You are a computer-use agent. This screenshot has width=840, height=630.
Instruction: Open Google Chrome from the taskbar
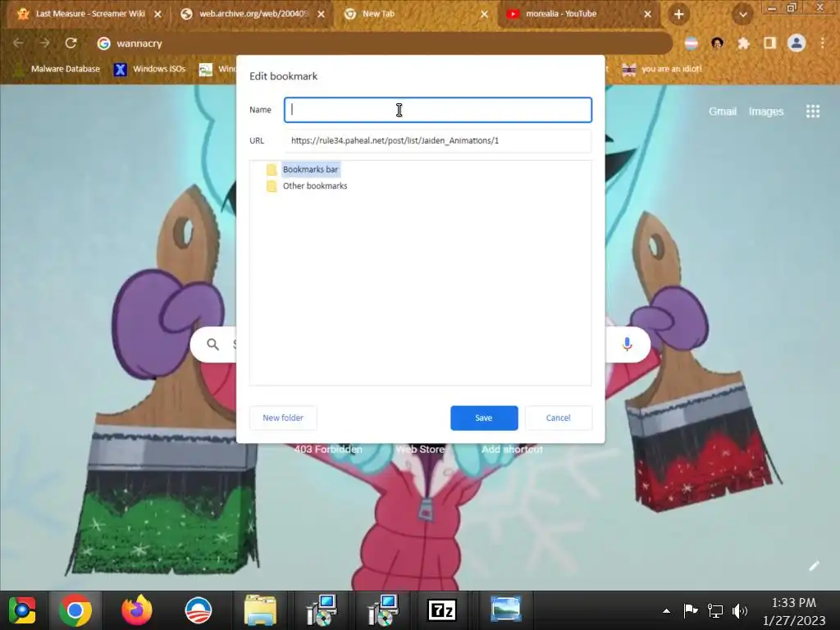pos(75,610)
